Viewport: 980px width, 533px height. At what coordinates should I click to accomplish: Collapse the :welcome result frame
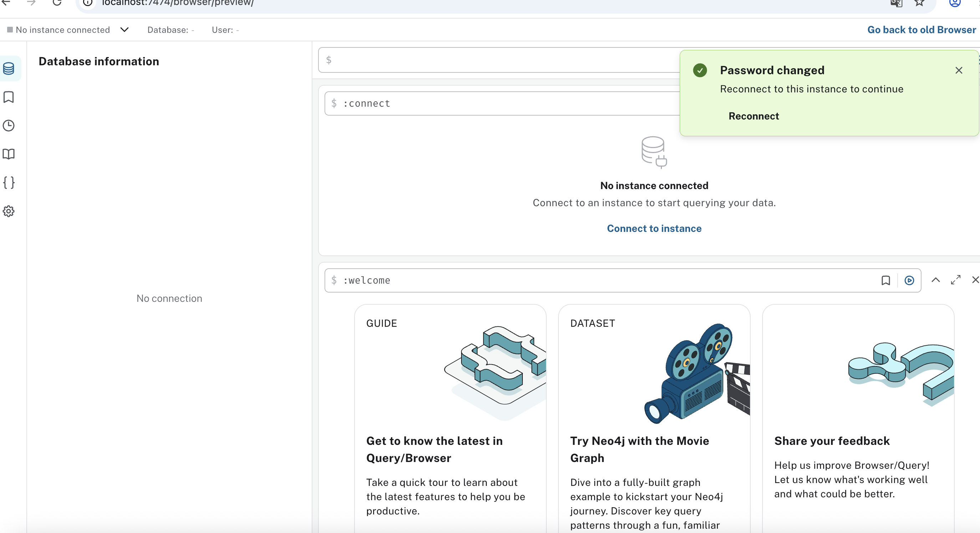935,280
